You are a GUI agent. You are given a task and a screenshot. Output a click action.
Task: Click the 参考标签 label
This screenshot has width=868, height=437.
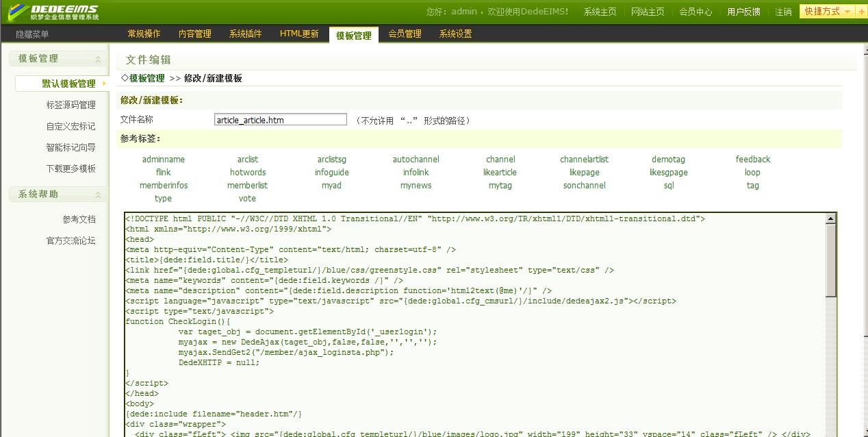pos(140,138)
